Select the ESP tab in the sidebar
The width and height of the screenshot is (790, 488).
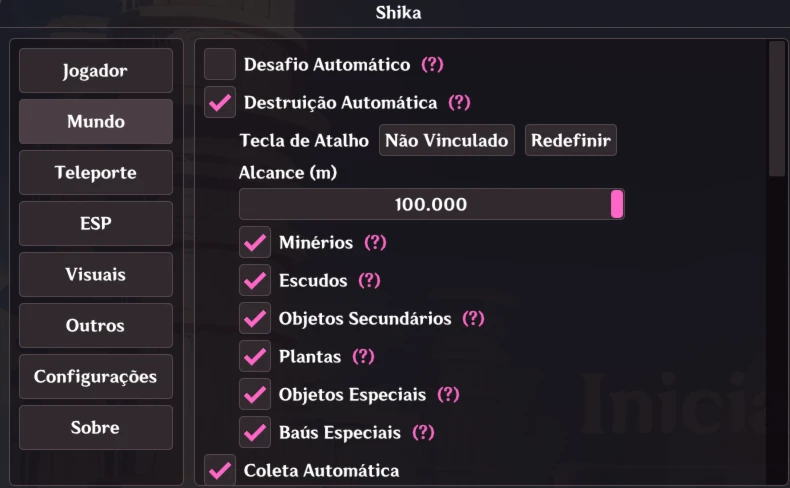95,224
